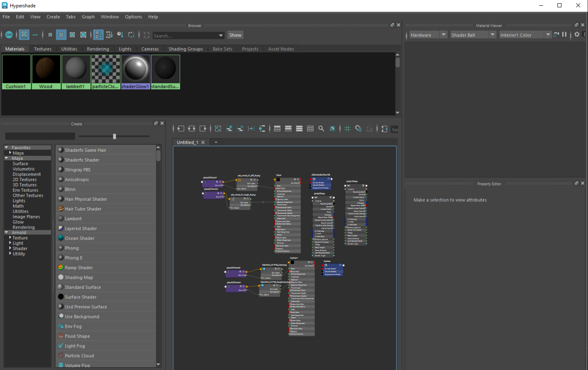Screen dimensions: 588x370
Task: Collapse the Favorites tree category
Action: click(x=7, y=147)
